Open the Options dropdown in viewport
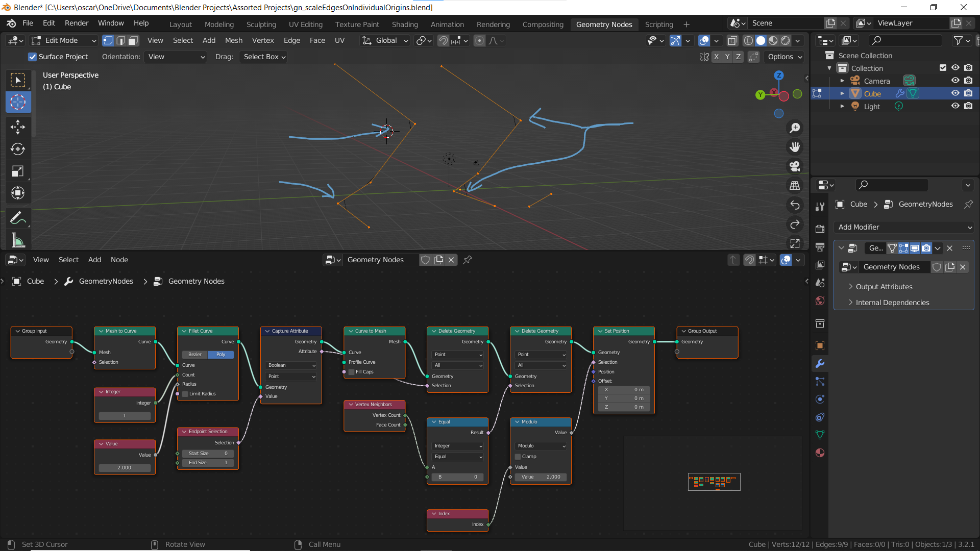The height and width of the screenshot is (551, 980). pos(785,57)
